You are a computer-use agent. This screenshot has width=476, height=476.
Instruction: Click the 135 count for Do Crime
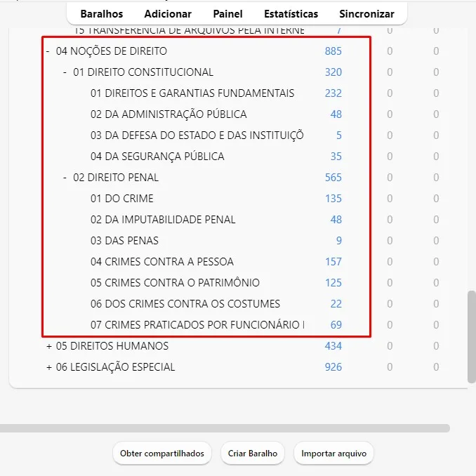333,199
